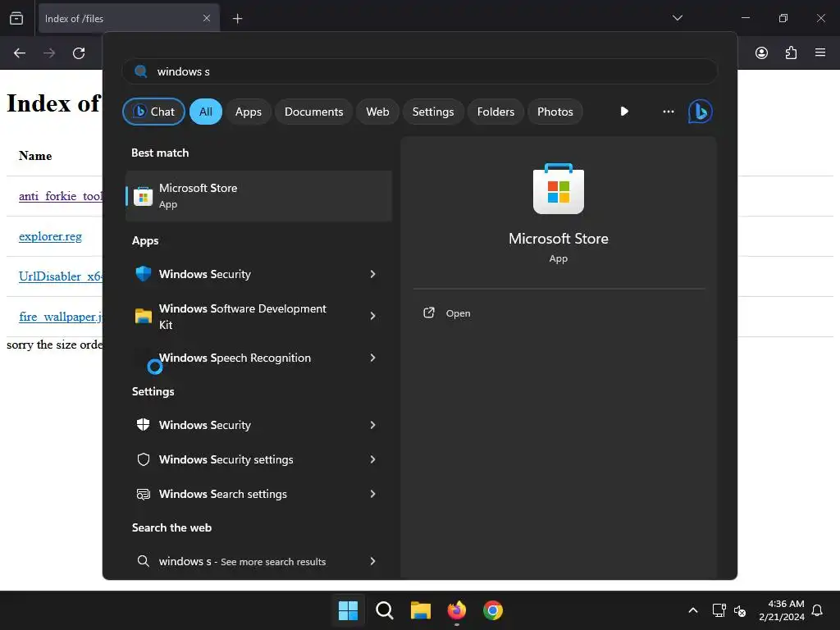Open the explorer.reg link

coord(50,236)
